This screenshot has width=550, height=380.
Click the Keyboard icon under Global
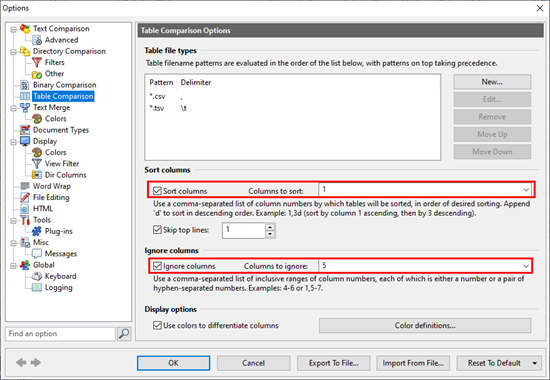click(37, 276)
